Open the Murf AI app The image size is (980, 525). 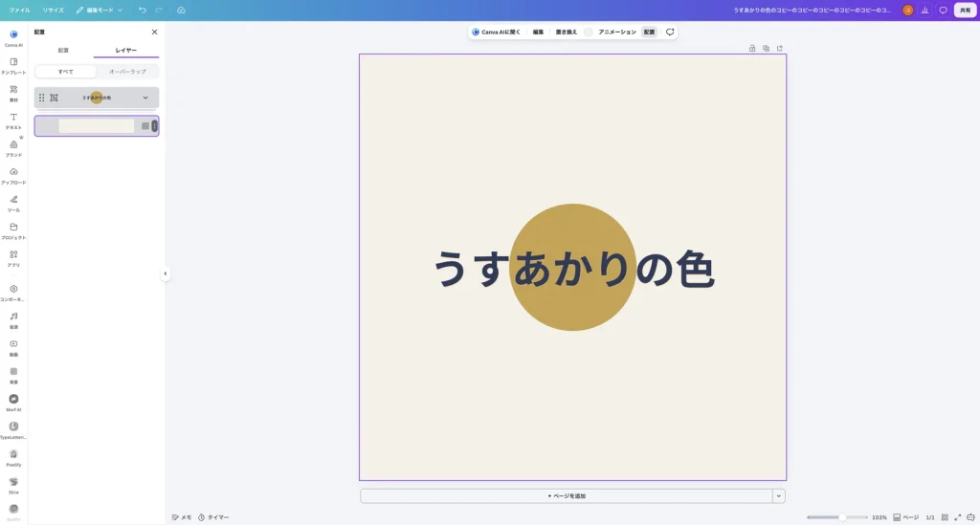click(13, 402)
